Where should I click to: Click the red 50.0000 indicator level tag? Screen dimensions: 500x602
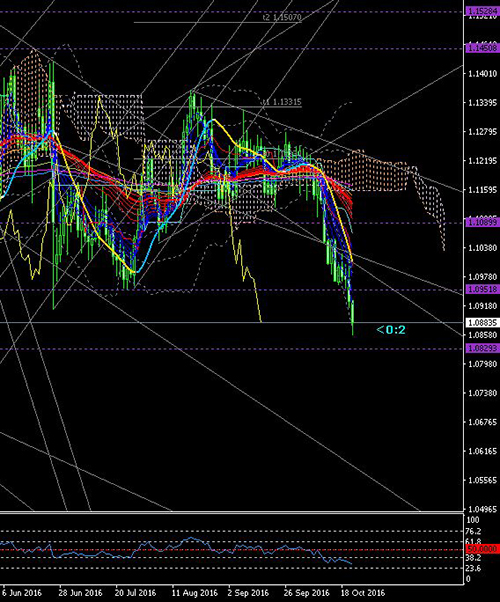[482, 549]
